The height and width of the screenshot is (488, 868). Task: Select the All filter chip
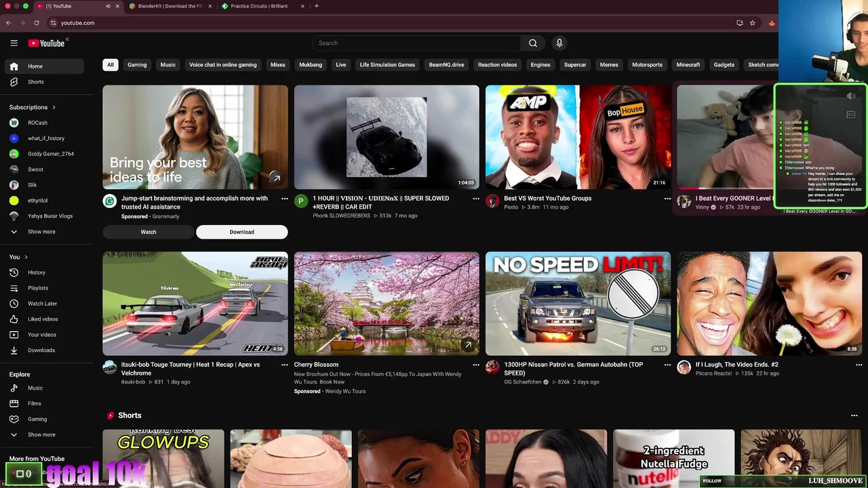pos(111,65)
